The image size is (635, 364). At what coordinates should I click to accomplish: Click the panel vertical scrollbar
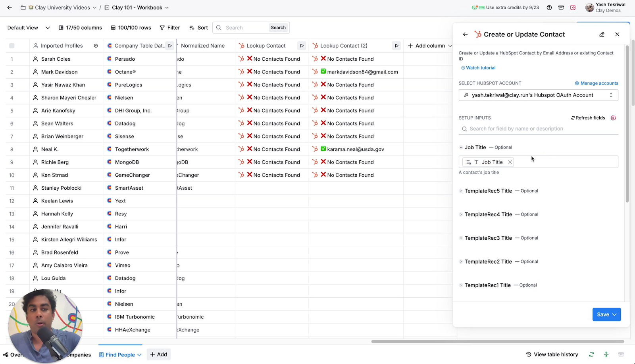(627, 124)
